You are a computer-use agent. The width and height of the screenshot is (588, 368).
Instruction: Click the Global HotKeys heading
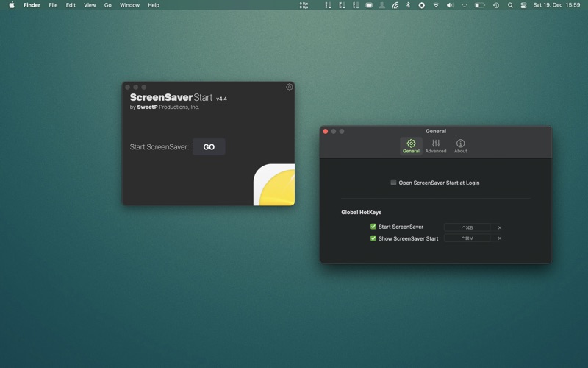361,212
